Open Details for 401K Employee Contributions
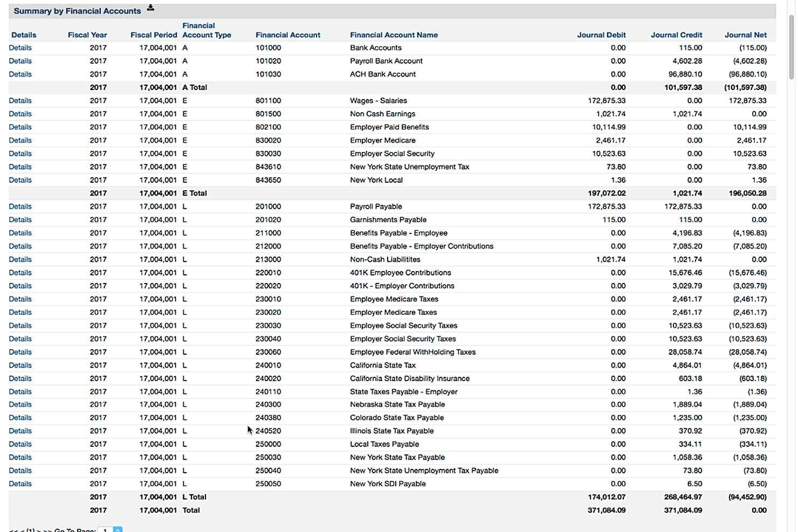 [20, 273]
